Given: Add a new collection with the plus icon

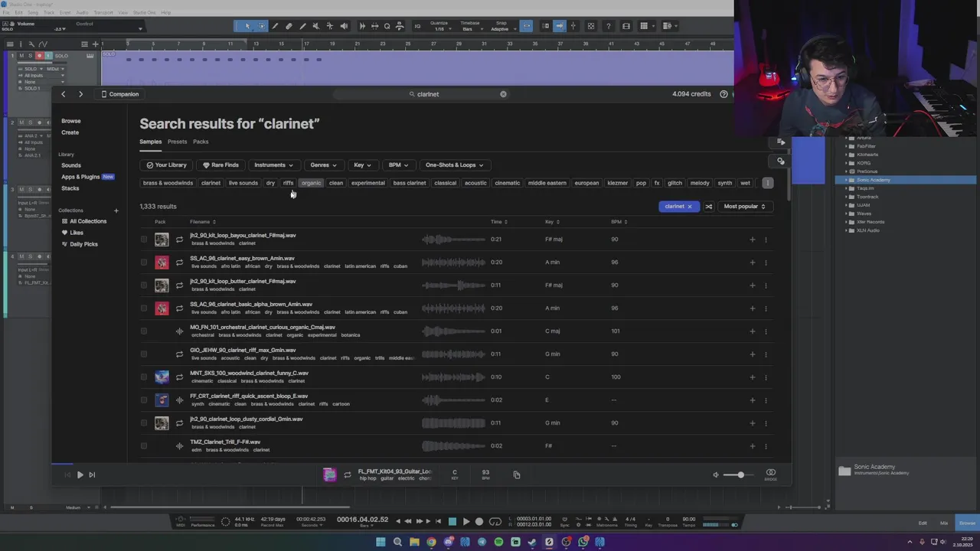Looking at the screenshot, I should click(x=116, y=210).
